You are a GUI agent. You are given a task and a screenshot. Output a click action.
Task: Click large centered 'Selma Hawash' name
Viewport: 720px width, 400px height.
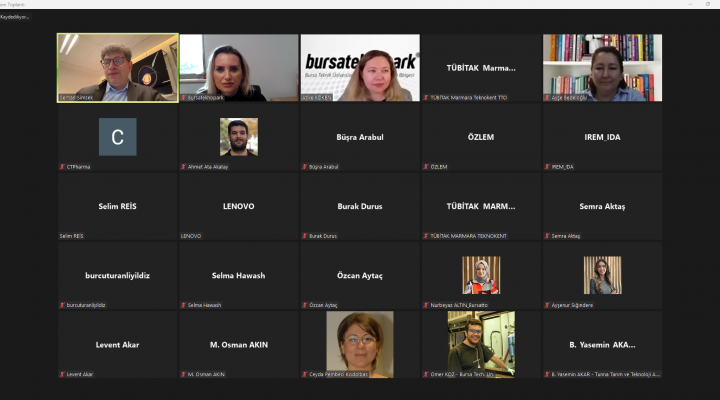coord(239,276)
